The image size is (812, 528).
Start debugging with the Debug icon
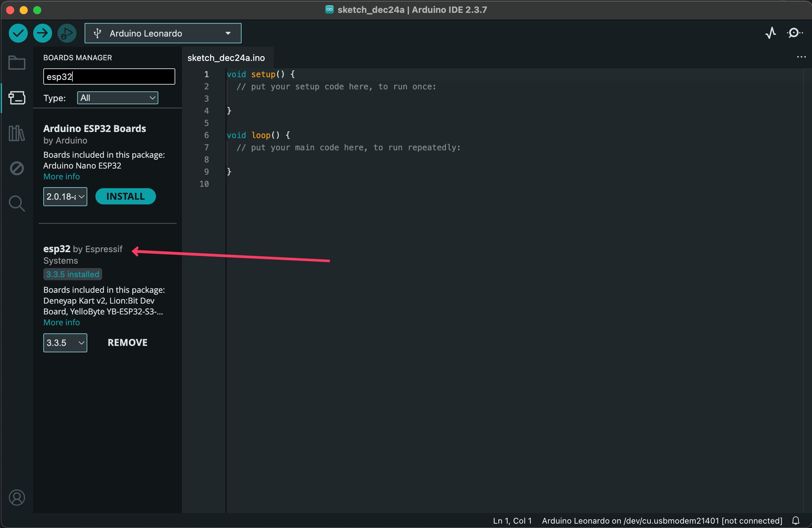pyautogui.click(x=67, y=34)
